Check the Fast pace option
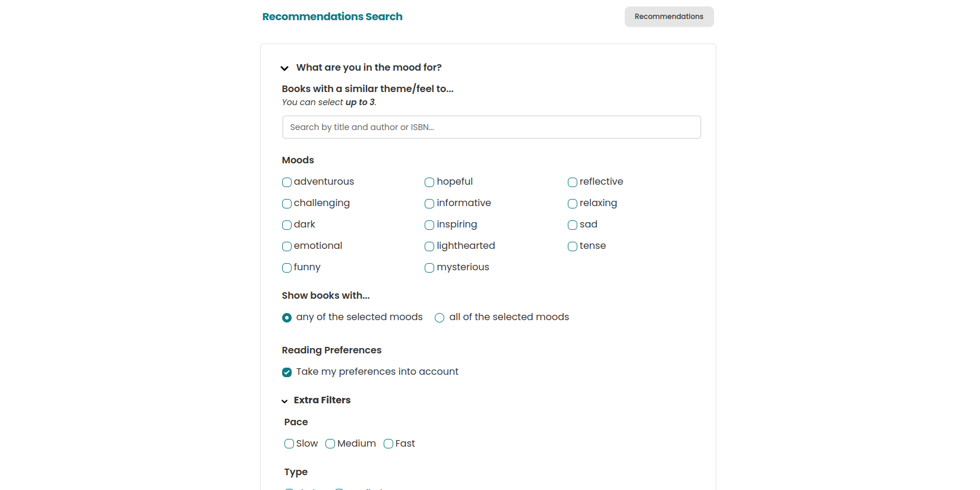 coord(388,444)
